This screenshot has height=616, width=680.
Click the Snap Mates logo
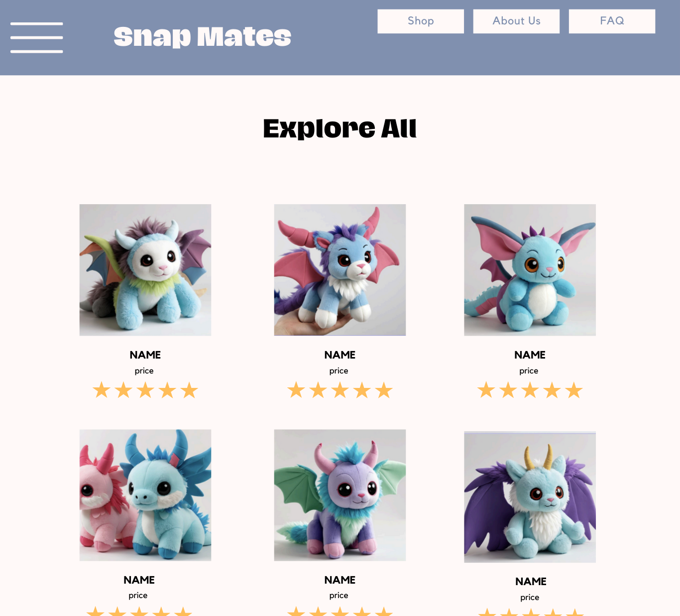coord(202,37)
